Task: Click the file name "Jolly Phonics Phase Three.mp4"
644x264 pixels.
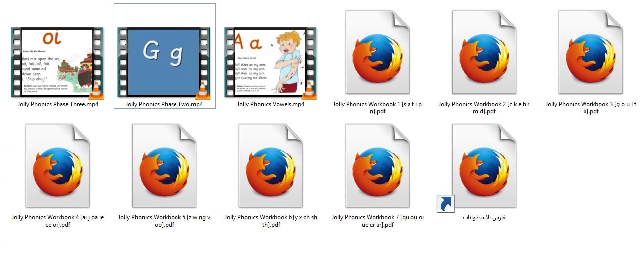Action: click(58, 104)
